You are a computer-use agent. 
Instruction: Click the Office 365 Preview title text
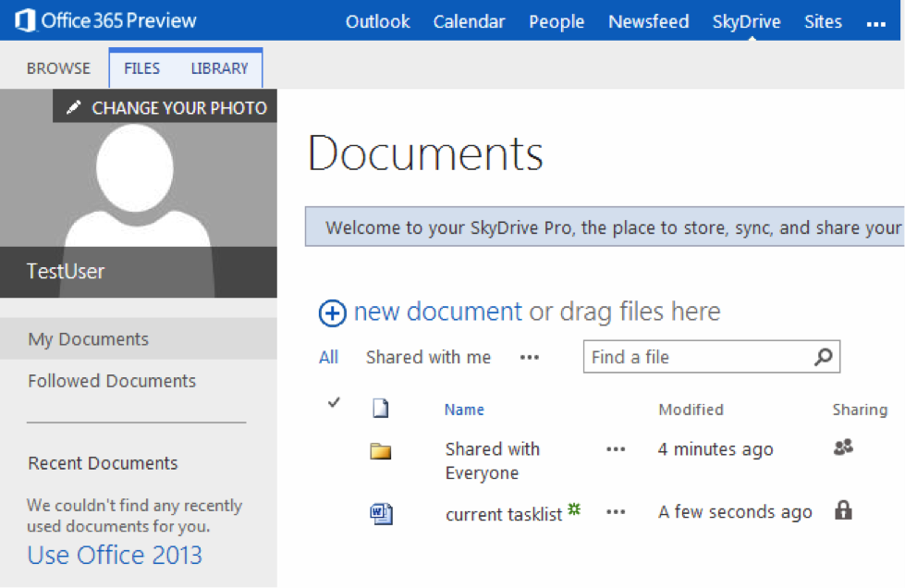pyautogui.click(x=119, y=20)
